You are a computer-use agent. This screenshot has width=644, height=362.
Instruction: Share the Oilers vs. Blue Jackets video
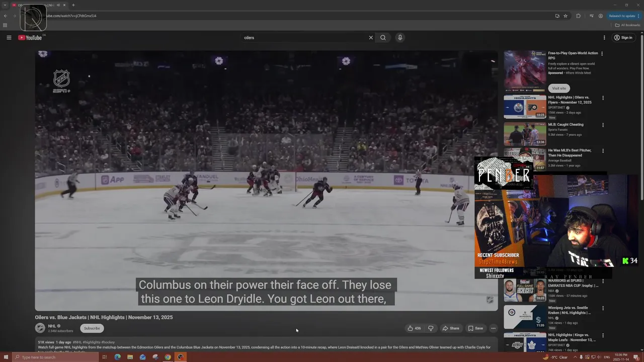(x=451, y=328)
